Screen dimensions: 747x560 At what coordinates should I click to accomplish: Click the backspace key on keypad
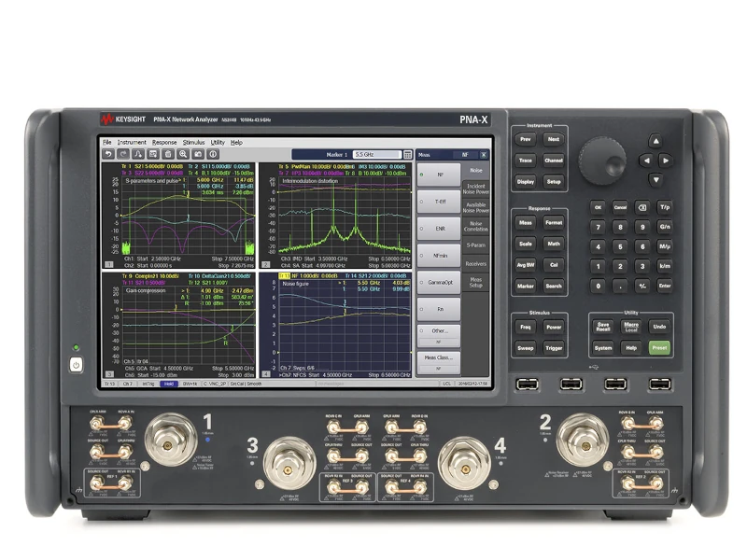click(x=642, y=207)
